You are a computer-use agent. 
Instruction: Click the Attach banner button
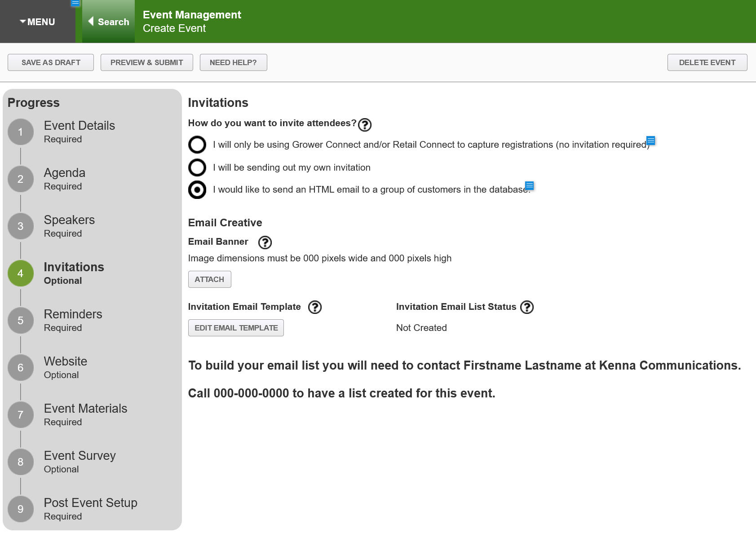pos(209,279)
